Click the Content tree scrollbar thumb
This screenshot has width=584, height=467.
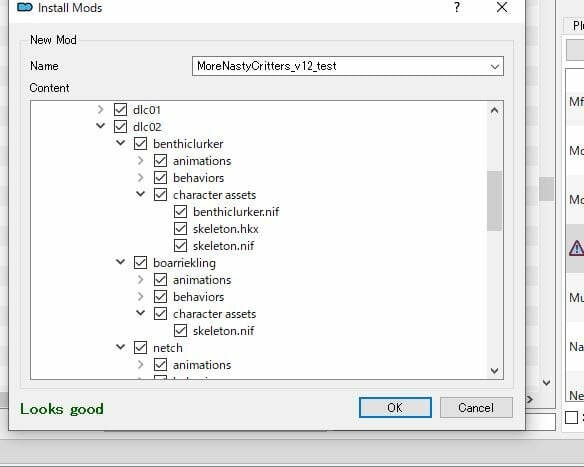(x=495, y=201)
